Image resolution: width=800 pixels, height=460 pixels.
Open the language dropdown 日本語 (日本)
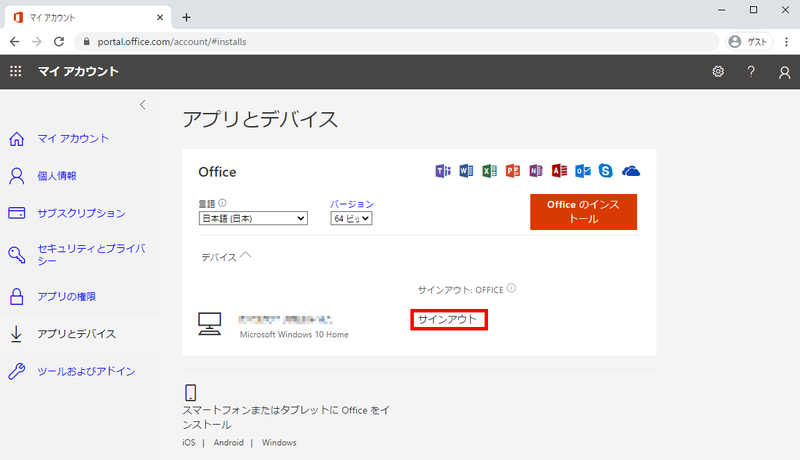[x=253, y=218]
